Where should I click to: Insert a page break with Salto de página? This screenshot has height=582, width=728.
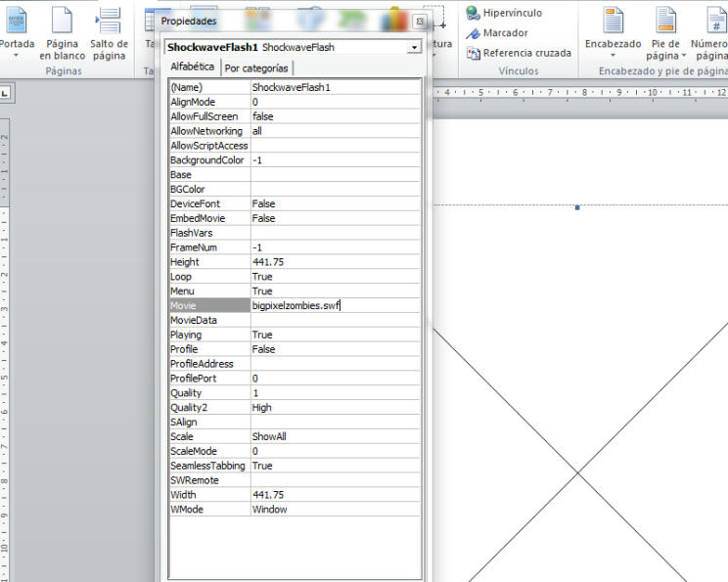pos(109,33)
